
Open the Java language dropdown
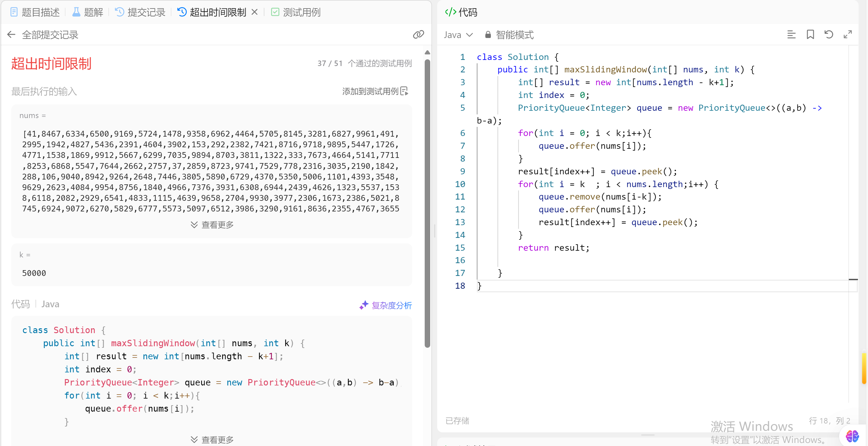458,35
